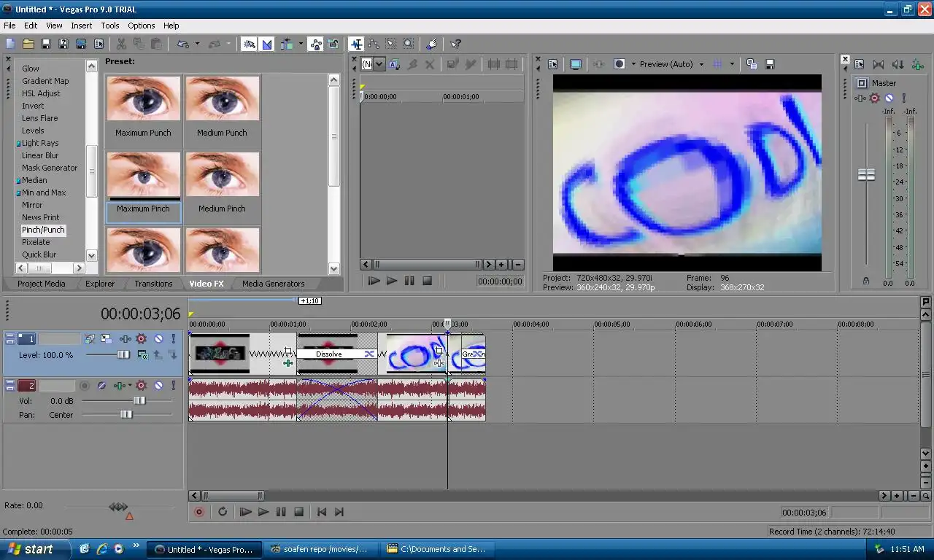Image resolution: width=934 pixels, height=560 pixels.
Task: Open the Auto Ripple mode dropdown
Action: 301,44
